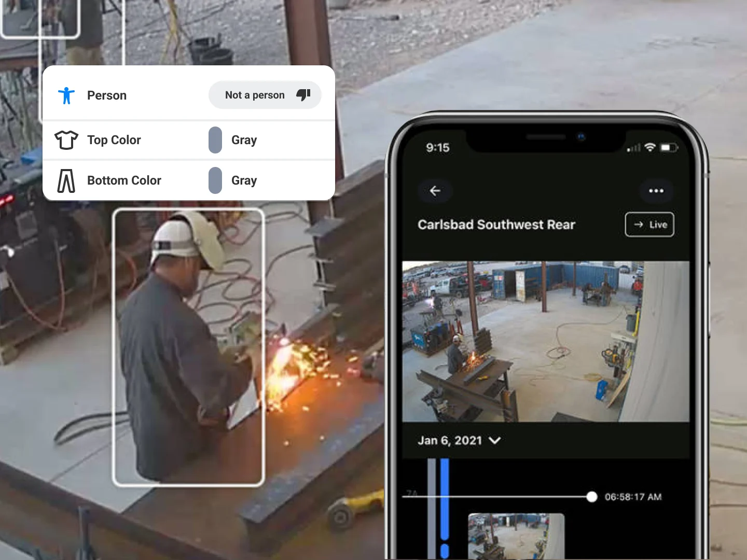Select the video thumbnail below the timeline

(x=517, y=537)
